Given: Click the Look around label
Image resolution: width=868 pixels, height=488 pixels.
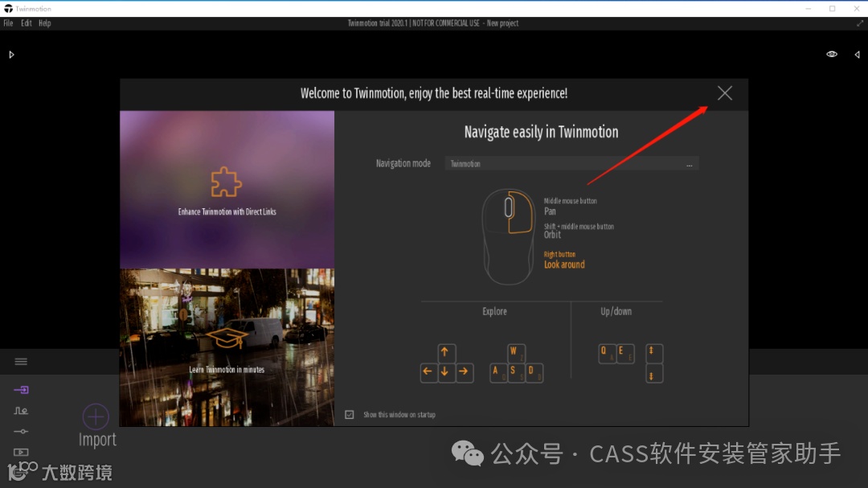Looking at the screenshot, I should tap(564, 265).
